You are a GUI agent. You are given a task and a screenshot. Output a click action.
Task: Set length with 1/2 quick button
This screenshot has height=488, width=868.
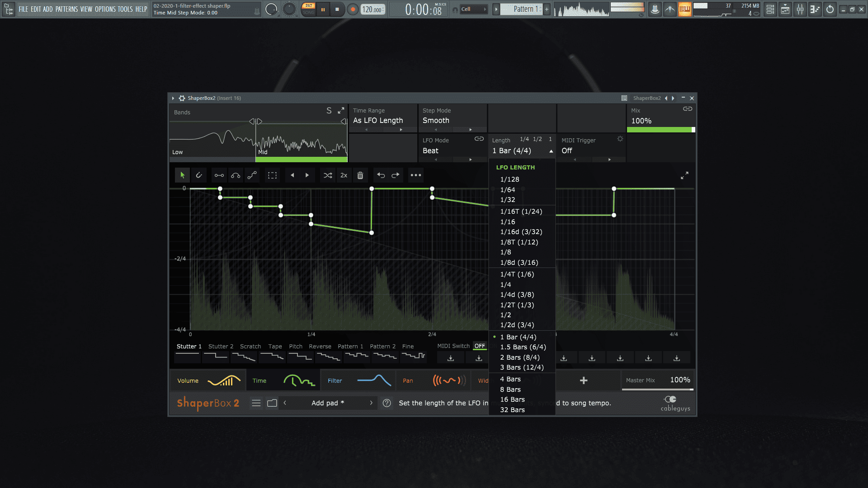(x=537, y=139)
